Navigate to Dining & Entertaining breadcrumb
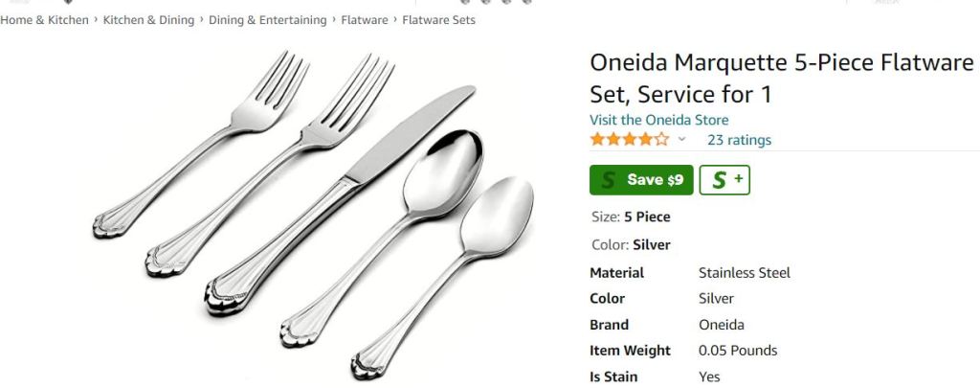Screen dimensions: 980x388 [268, 20]
